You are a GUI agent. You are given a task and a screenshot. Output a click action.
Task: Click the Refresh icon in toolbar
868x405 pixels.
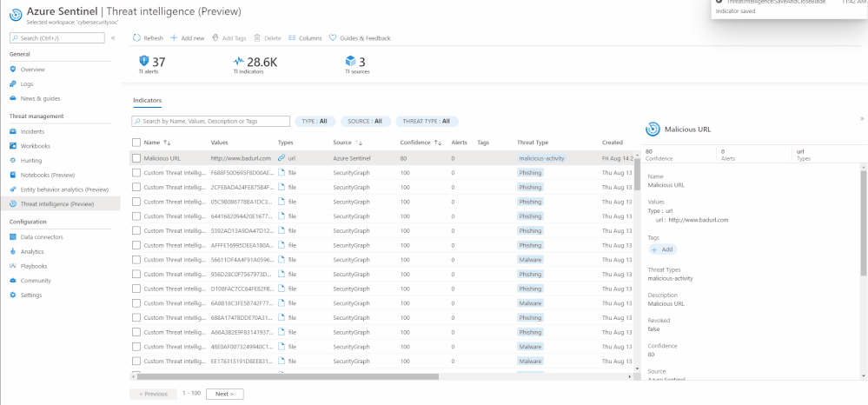coord(136,38)
